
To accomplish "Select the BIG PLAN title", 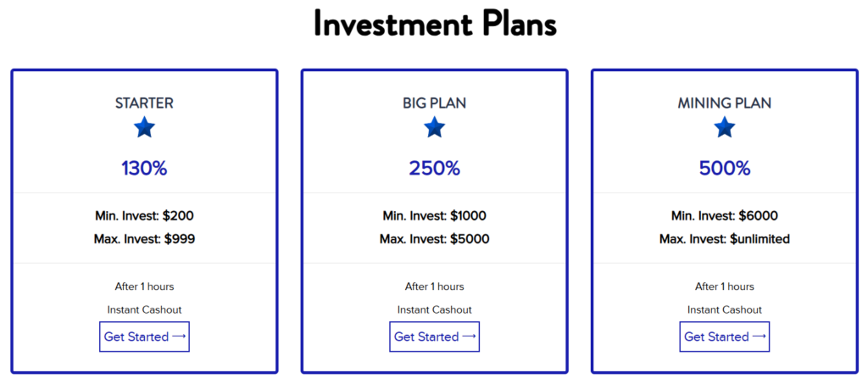I will pyautogui.click(x=434, y=103).
